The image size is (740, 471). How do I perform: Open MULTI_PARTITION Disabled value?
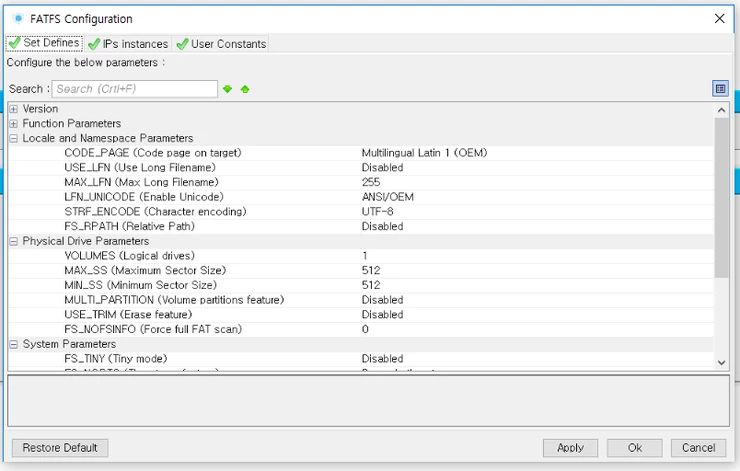[382, 300]
